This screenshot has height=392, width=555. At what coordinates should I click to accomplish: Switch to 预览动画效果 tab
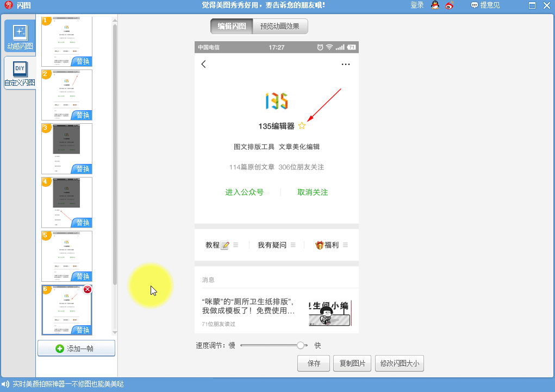[280, 26]
